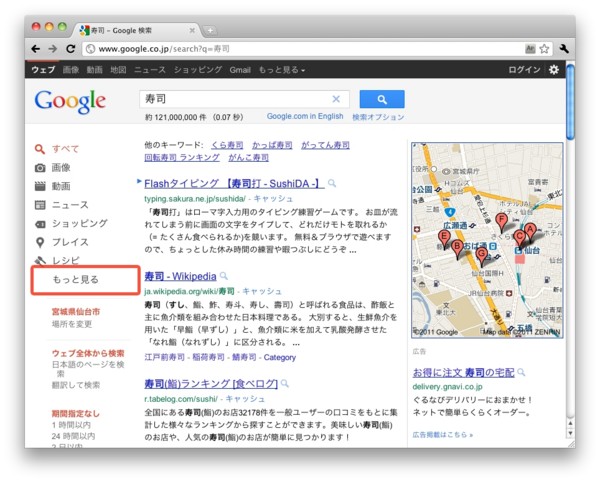Preview SushiDA result with magnifier icon

pos(332,184)
